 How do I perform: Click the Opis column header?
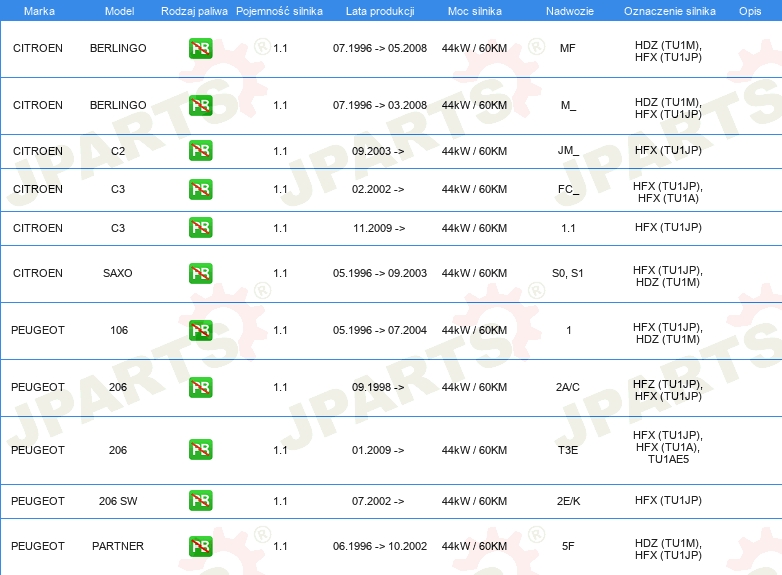tap(750, 11)
